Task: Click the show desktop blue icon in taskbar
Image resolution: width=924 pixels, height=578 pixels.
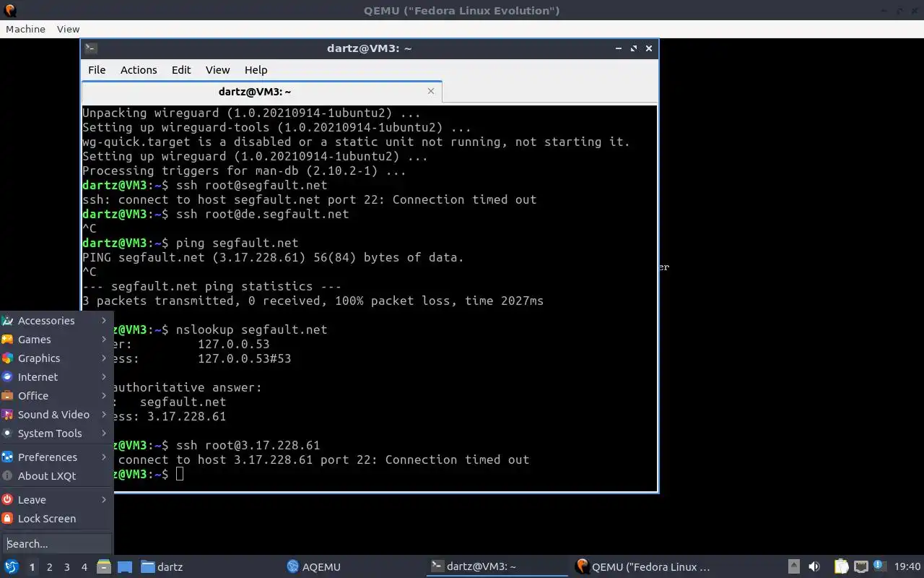Action: pos(125,567)
